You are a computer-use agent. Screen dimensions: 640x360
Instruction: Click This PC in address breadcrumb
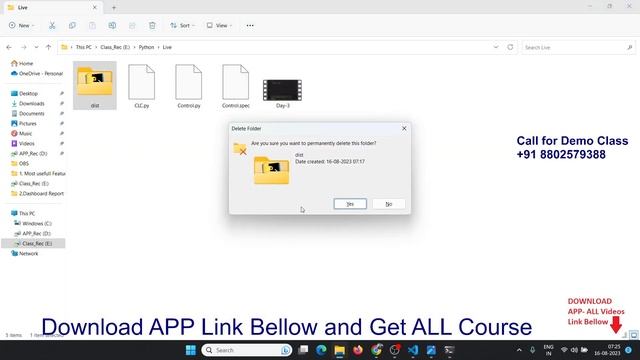click(x=84, y=47)
